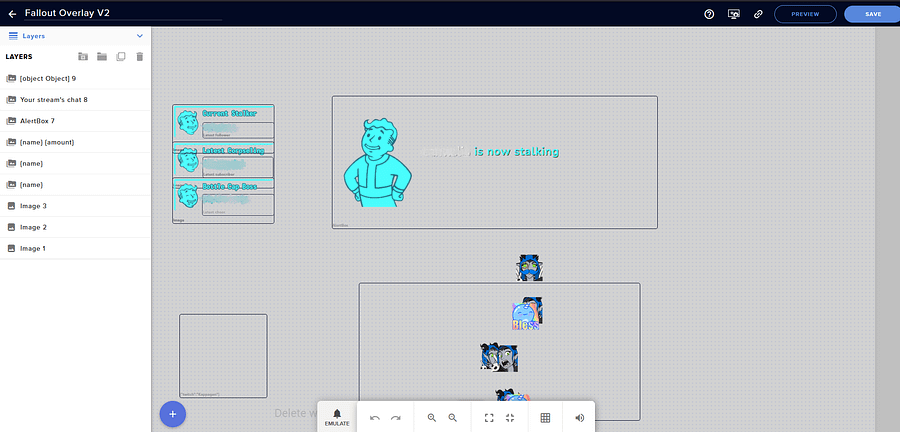Select the Image 1 layer
Image resolution: width=900 pixels, height=432 pixels.
[75, 248]
